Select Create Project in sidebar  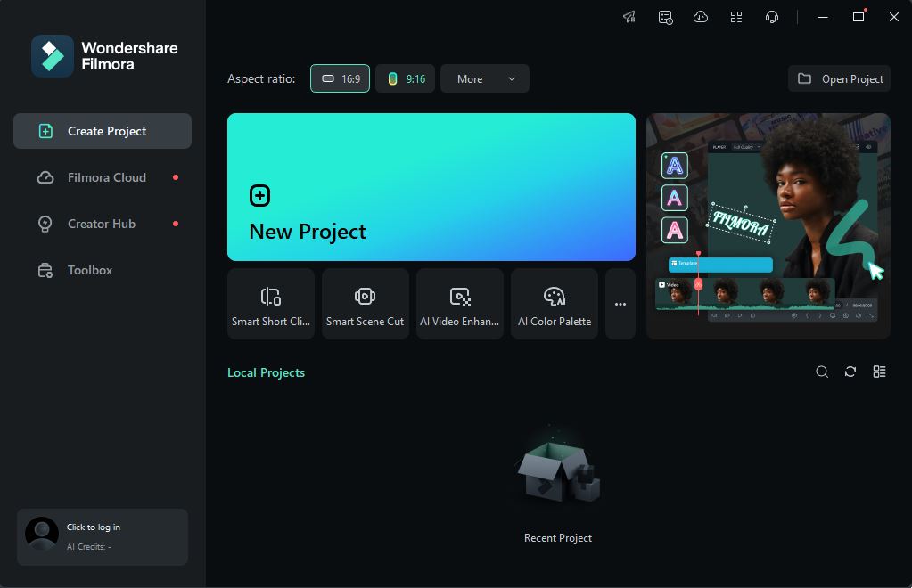pos(103,131)
